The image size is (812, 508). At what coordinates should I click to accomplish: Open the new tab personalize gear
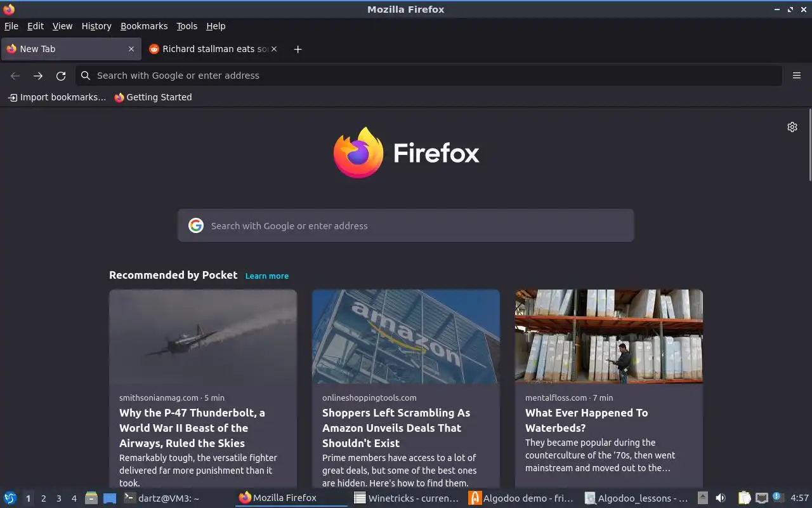pyautogui.click(x=792, y=127)
